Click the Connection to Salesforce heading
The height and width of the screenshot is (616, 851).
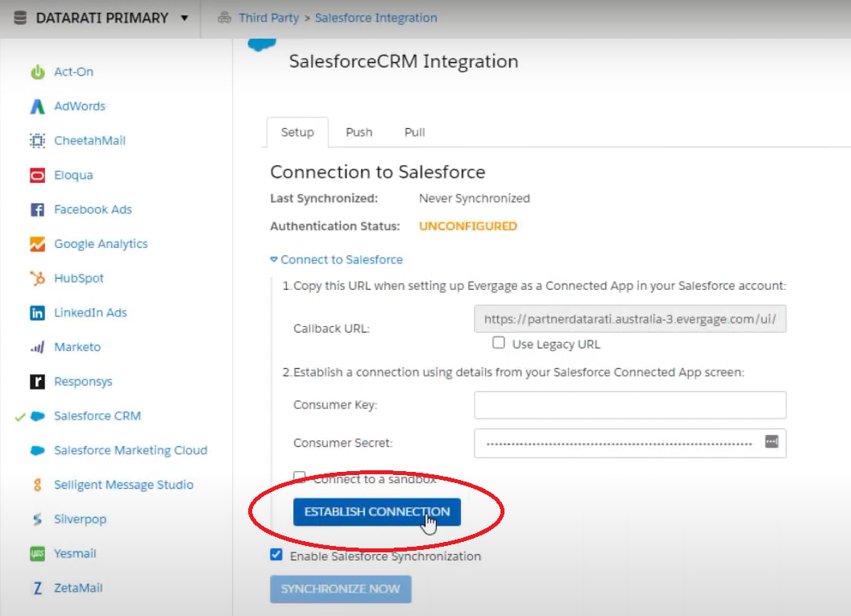click(378, 172)
